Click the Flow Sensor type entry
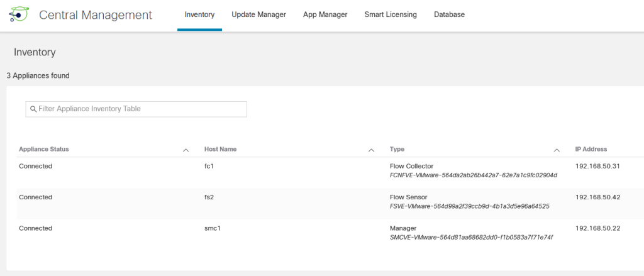Viewport: 644px width, 276px height. [409, 197]
